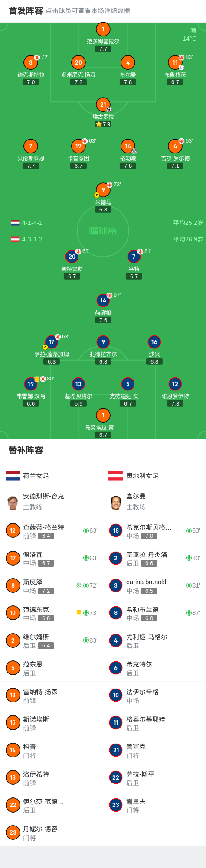Image resolution: width=206 pixels, height=868 pixels.
Task: Select 米德马 number 9 captain icon
Action: 103,190
